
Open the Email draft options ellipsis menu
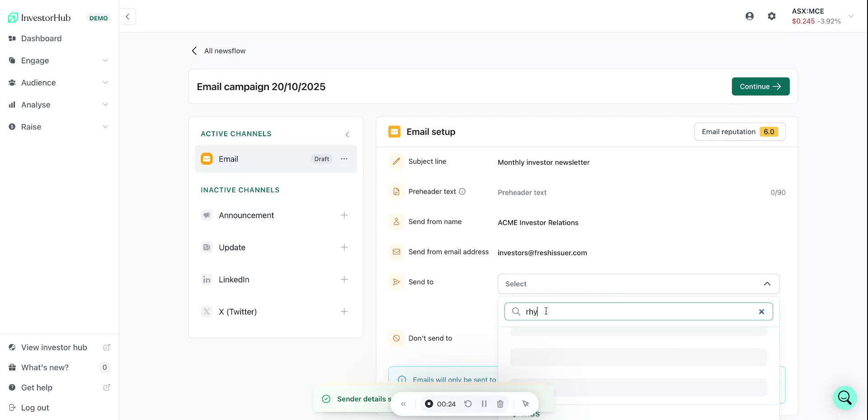click(344, 159)
